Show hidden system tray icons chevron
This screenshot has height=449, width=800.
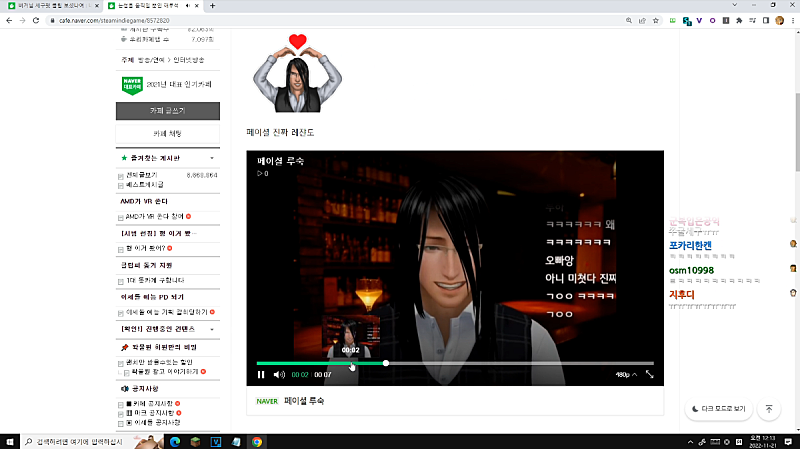pos(690,442)
